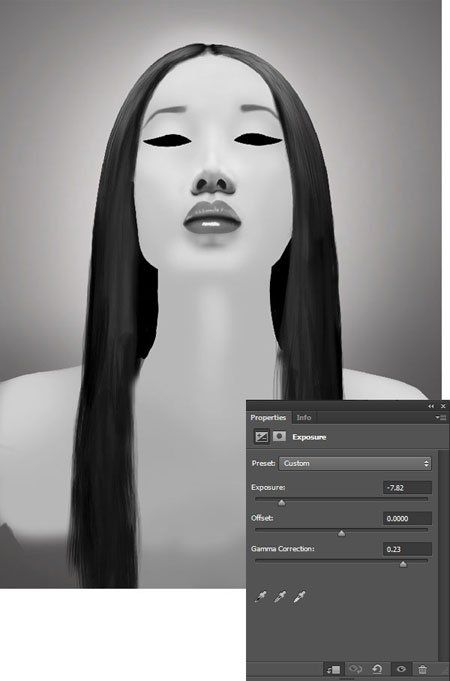Click the "Preset:" label
This screenshot has height=681, width=450.
tap(263, 463)
